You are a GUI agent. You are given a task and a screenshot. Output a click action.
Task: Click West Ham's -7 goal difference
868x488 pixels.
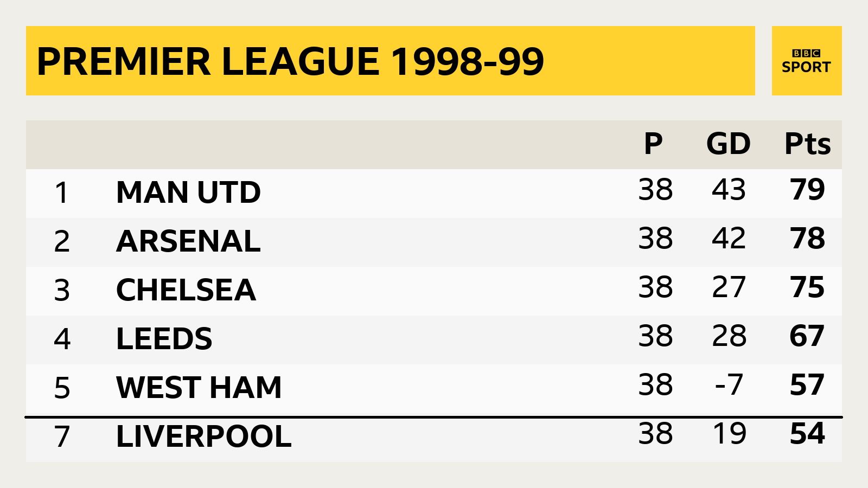729,385
